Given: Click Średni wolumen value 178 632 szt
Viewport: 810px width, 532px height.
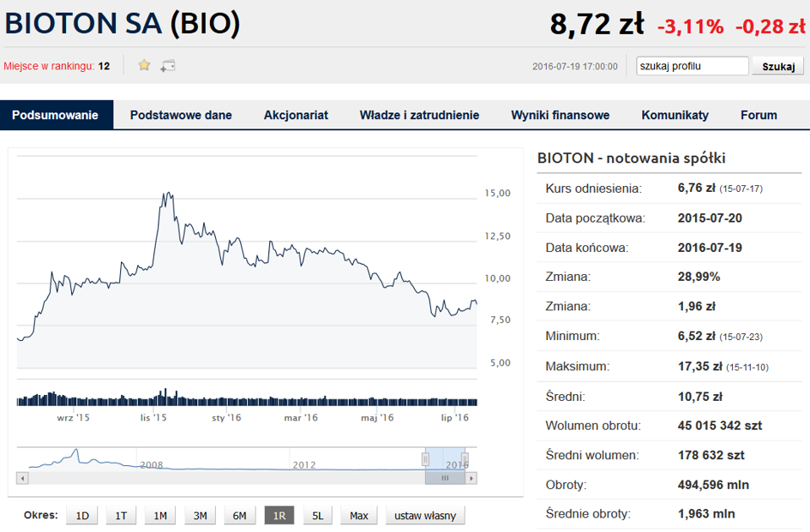Looking at the screenshot, I should coord(711,455).
